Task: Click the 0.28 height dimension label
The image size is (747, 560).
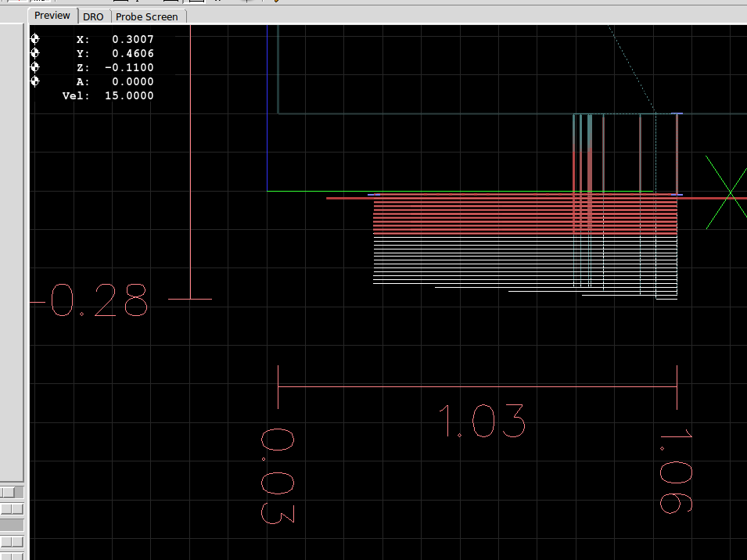Action: click(98, 300)
